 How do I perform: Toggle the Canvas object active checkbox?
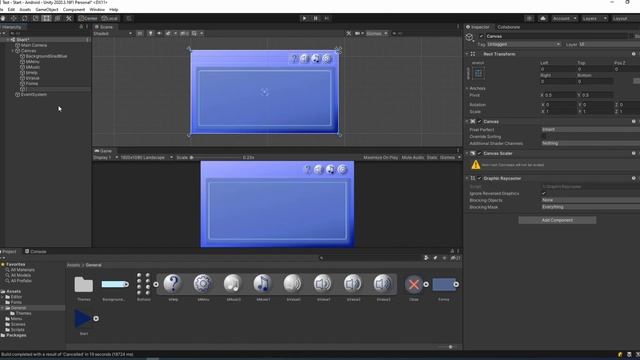click(x=481, y=36)
